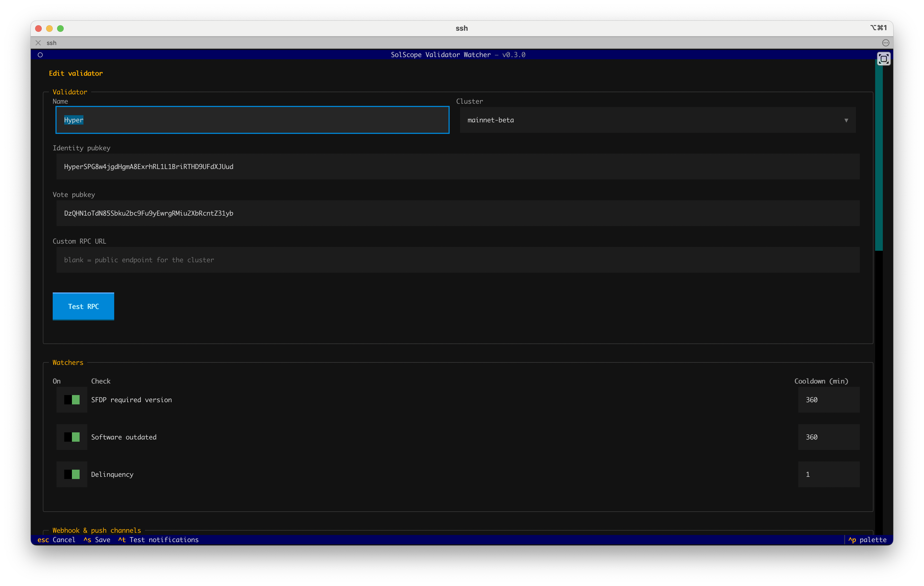Screen dimensions: 924x586
Task: Click the screenshot capture icon at top right
Action: [883, 59]
